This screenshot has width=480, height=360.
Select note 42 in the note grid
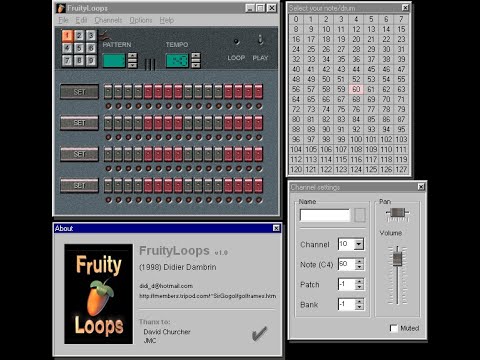pos(326,69)
